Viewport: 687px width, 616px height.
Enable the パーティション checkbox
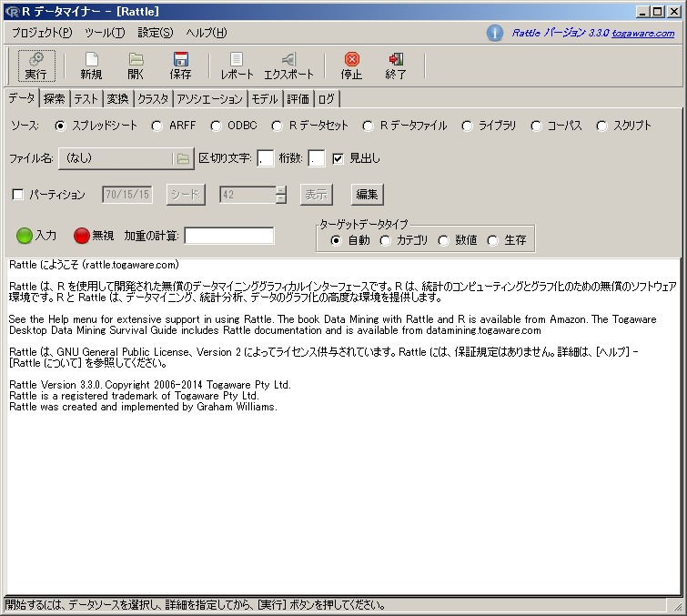click(18, 195)
